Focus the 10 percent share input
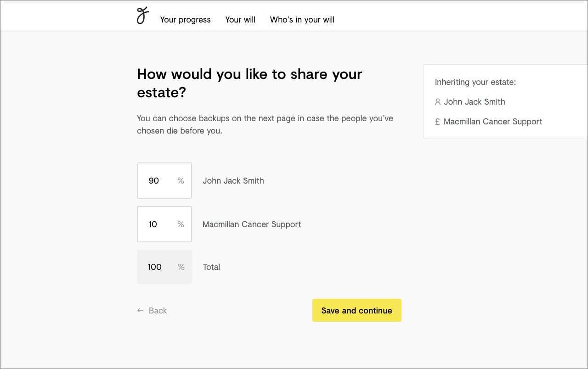Image resolution: width=588 pixels, height=369 pixels. (x=155, y=224)
